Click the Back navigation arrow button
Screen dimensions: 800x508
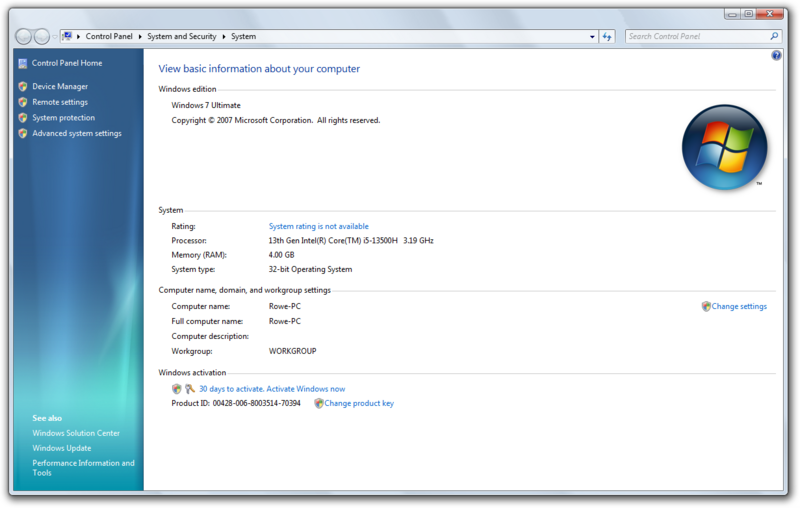pyautogui.click(x=23, y=36)
